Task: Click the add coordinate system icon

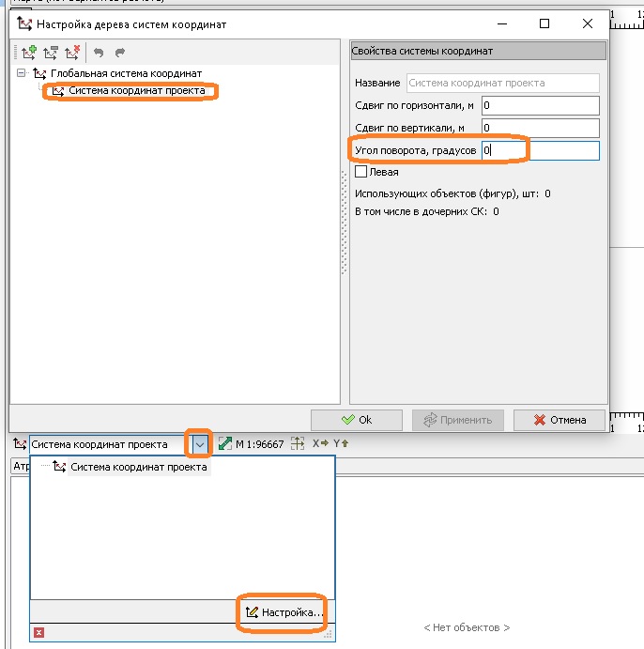Action: (28, 53)
